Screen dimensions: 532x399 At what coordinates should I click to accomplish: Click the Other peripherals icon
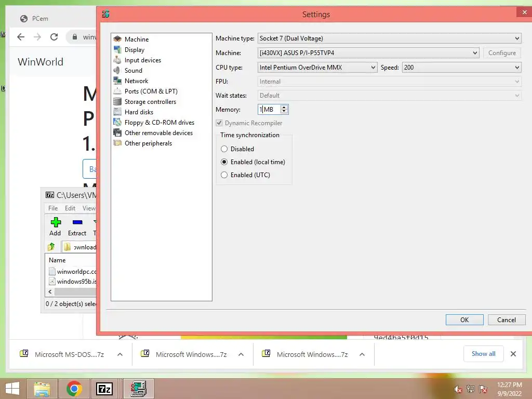click(x=117, y=143)
